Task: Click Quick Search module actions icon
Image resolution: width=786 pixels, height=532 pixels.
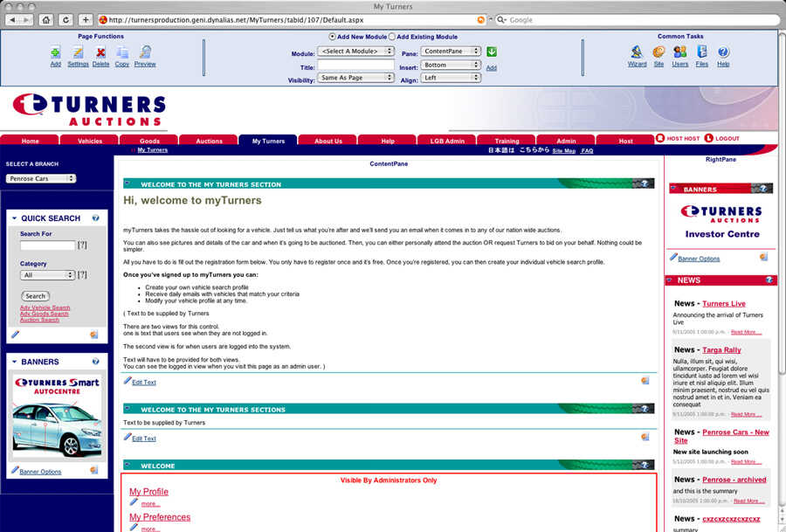Action: (x=93, y=335)
